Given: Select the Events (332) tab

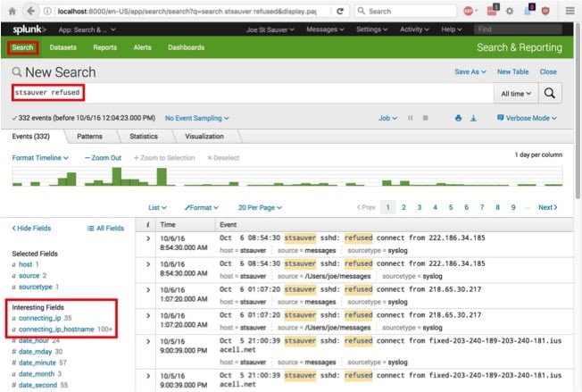Looking at the screenshot, I should (31, 137).
